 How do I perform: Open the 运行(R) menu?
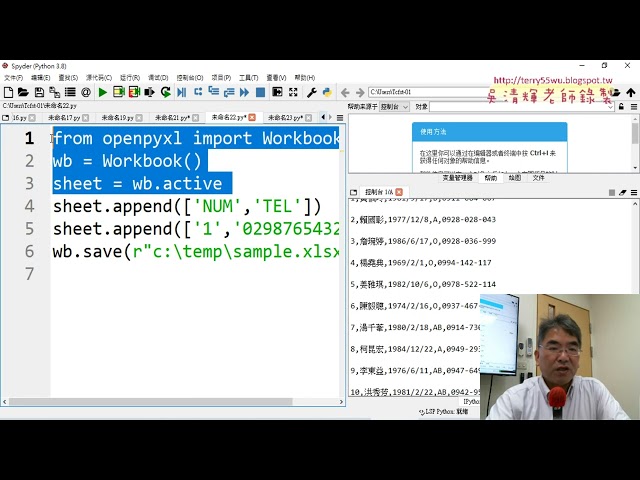(x=130, y=78)
